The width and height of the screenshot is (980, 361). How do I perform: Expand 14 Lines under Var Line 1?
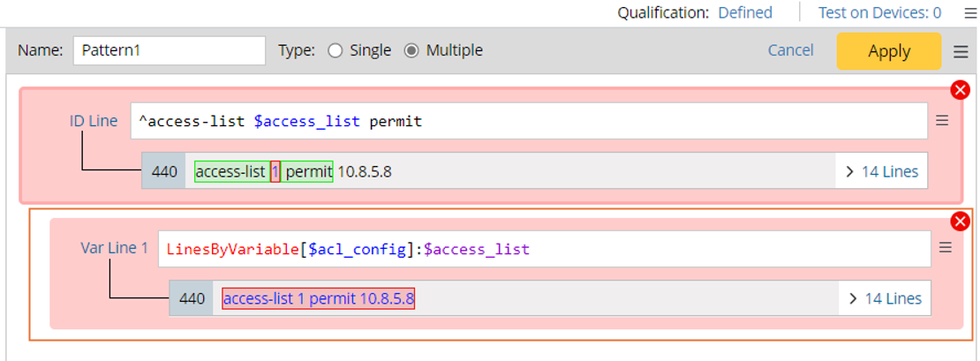pyautogui.click(x=885, y=298)
